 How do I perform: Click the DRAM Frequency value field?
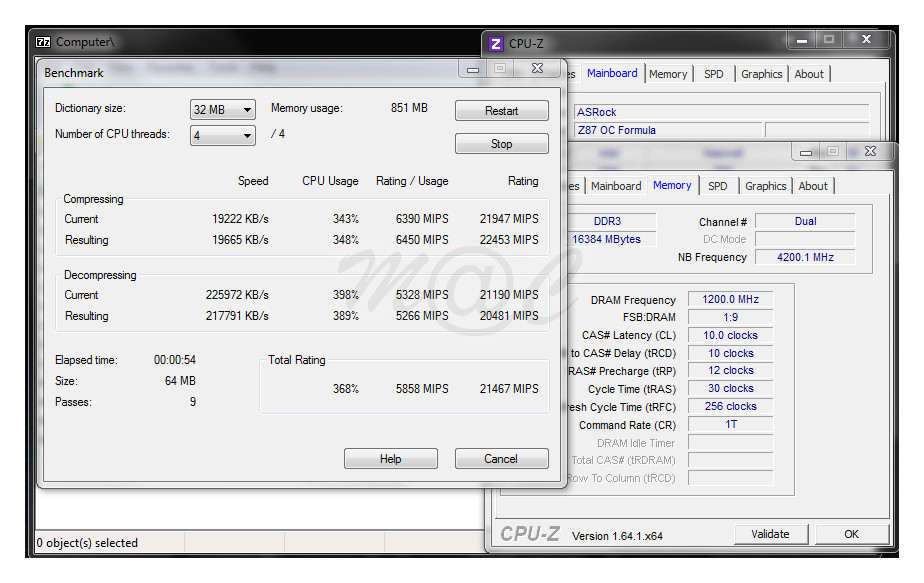coord(729,300)
